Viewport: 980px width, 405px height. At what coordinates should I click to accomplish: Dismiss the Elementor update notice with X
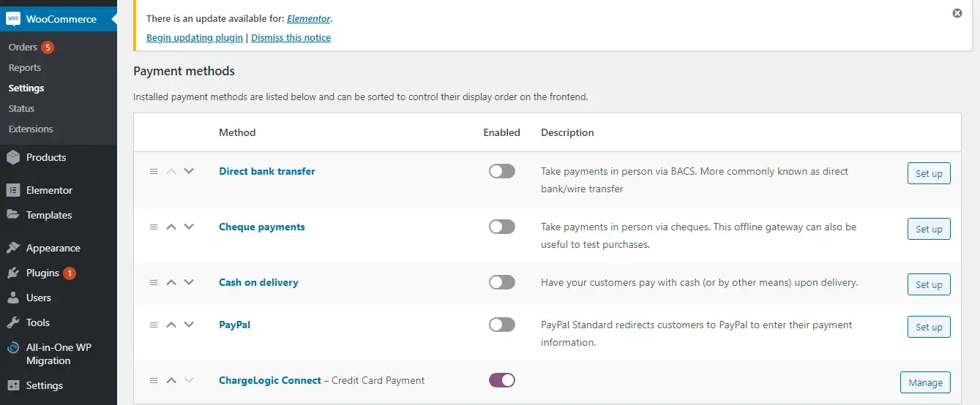[x=957, y=13]
